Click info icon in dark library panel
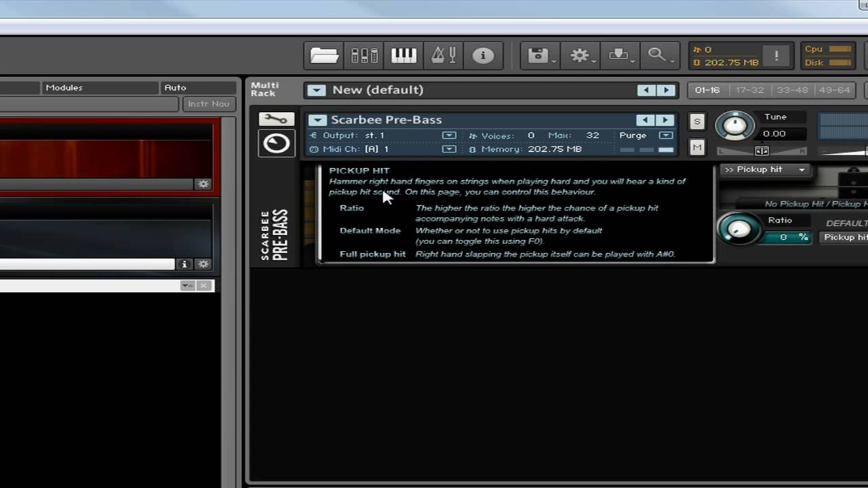The image size is (868, 488). point(184,264)
